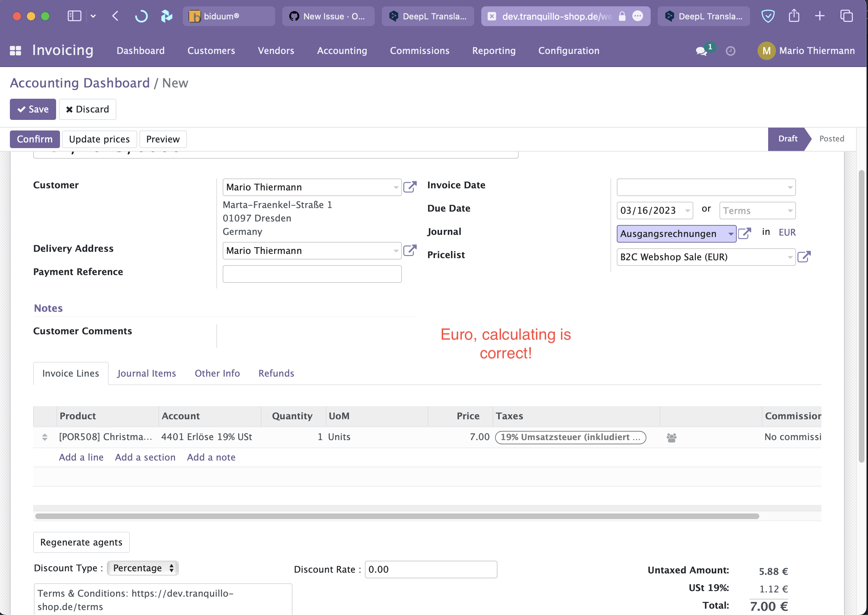The height and width of the screenshot is (615, 868).
Task: Open the activities clock icon
Action: [730, 51]
